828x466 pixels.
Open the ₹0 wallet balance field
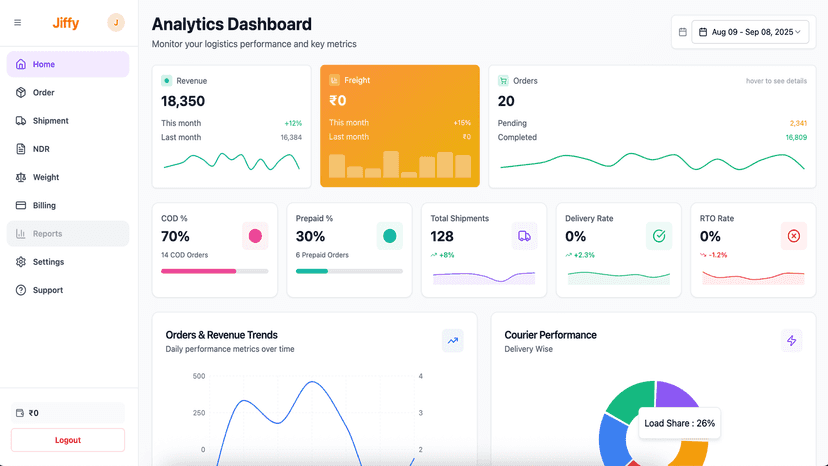[68, 413]
